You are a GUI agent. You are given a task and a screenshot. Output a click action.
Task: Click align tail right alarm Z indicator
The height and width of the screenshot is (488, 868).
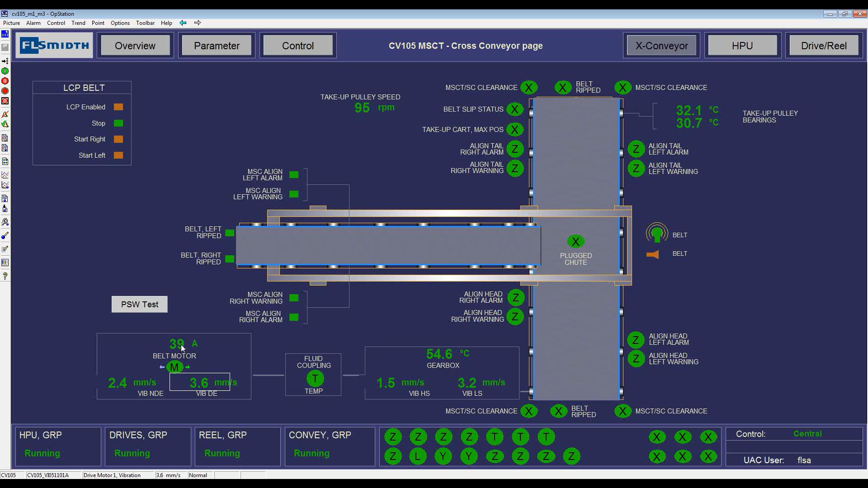pyautogui.click(x=515, y=149)
